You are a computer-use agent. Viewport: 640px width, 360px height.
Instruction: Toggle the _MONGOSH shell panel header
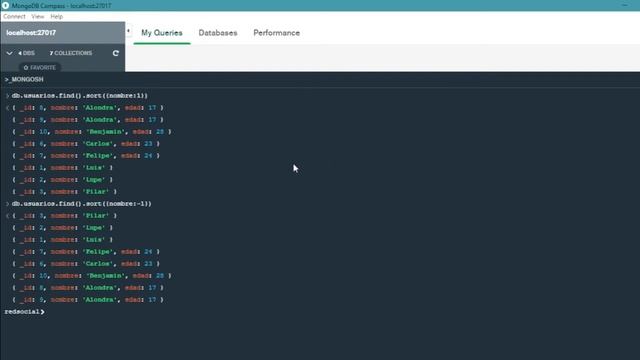pos(24,79)
